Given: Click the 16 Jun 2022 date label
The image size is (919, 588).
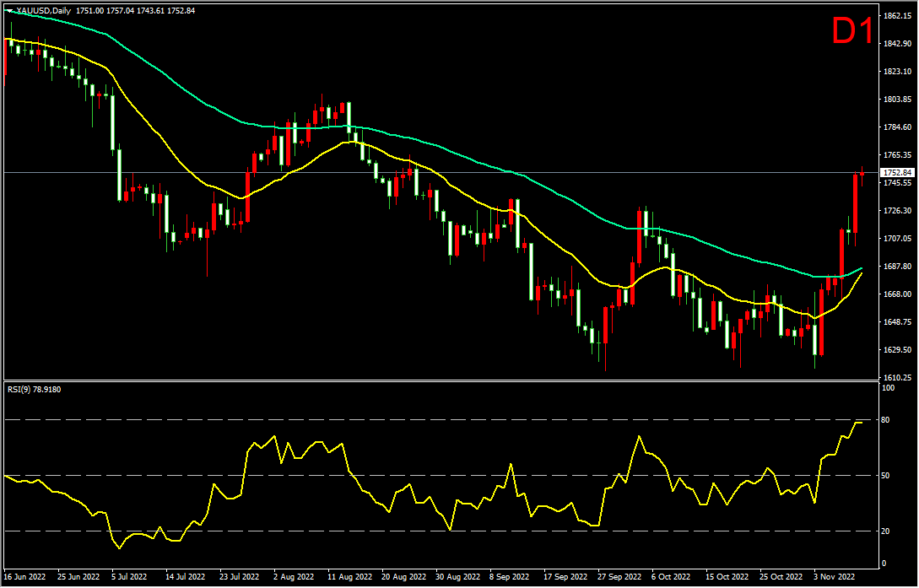Looking at the screenshot, I should (26, 577).
